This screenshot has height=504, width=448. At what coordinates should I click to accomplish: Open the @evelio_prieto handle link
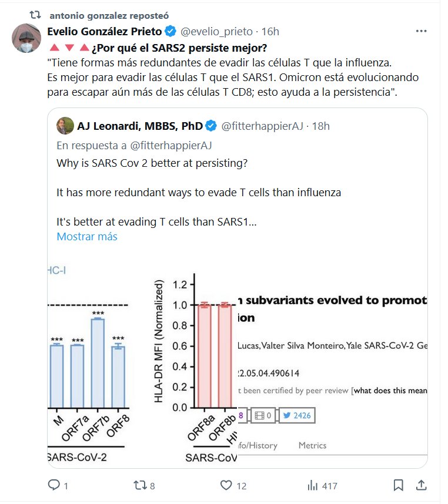click(216, 31)
